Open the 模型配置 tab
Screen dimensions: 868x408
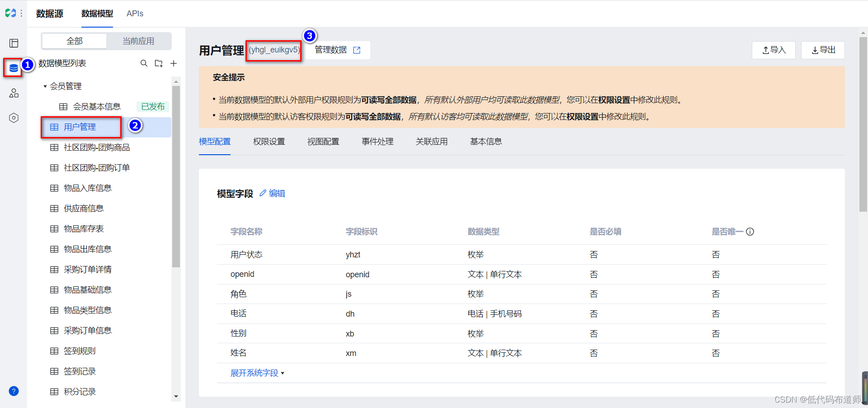tap(215, 142)
